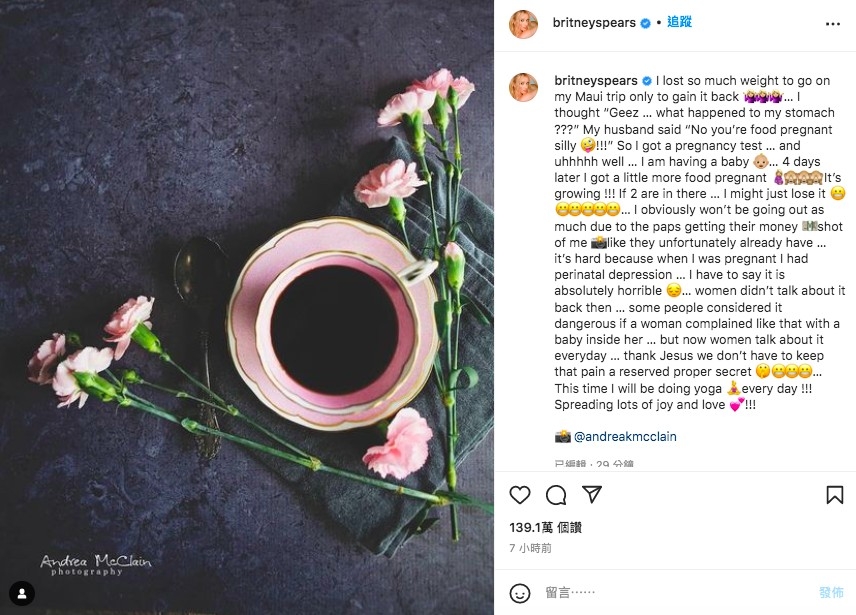Post the comment with the 發佈 button
856x615 pixels.
[x=831, y=593]
